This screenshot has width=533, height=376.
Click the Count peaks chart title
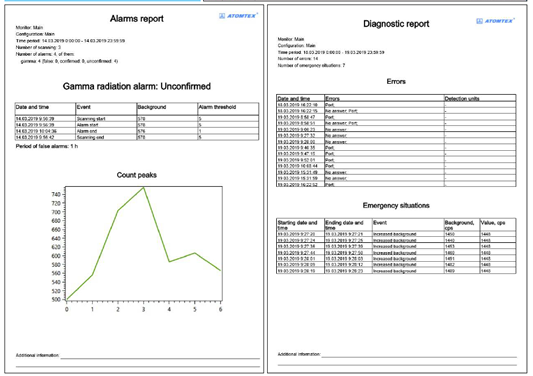coord(137,175)
